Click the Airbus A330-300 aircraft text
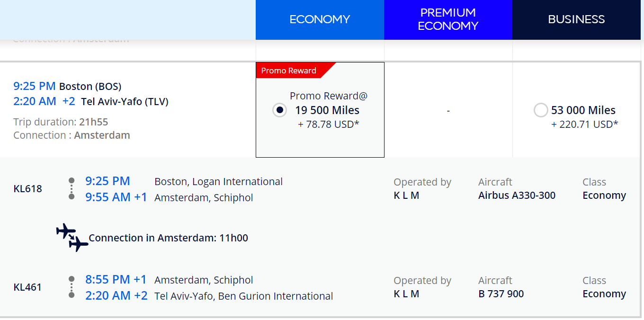This screenshot has width=644, height=320. [x=517, y=196]
